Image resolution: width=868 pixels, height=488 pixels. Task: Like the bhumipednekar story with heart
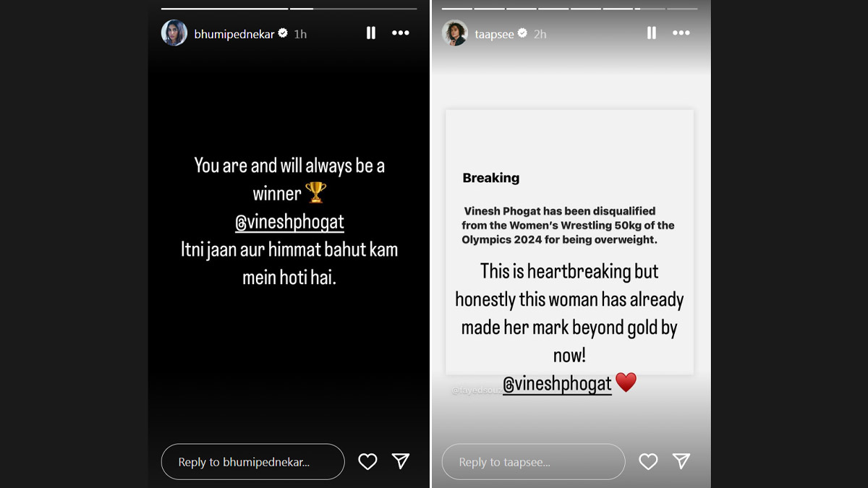(x=367, y=461)
